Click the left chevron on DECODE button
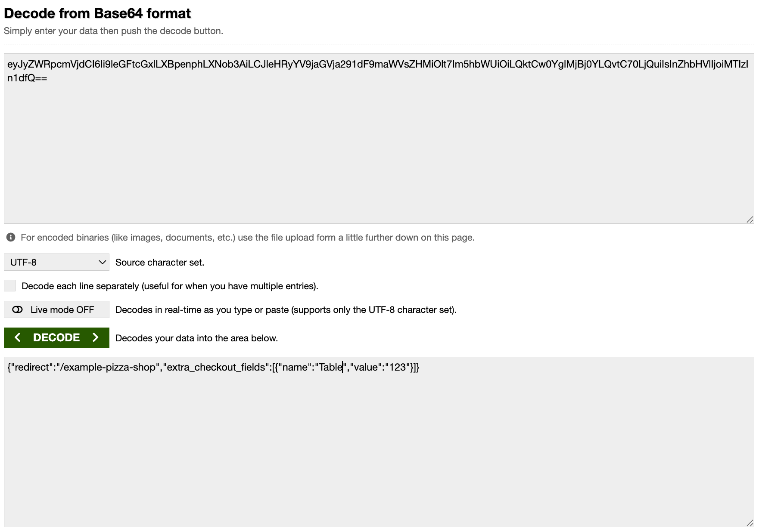 [x=18, y=337]
